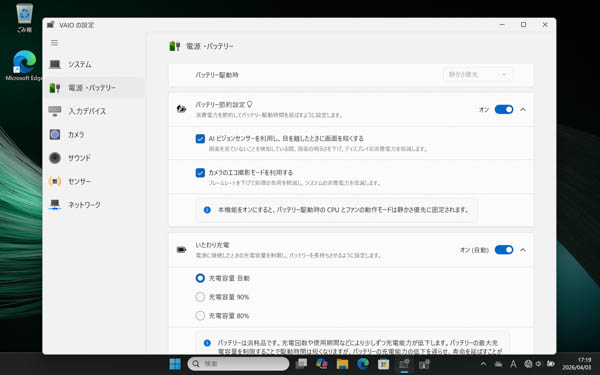
Task: Open サウンド settings page
Action: click(94, 158)
